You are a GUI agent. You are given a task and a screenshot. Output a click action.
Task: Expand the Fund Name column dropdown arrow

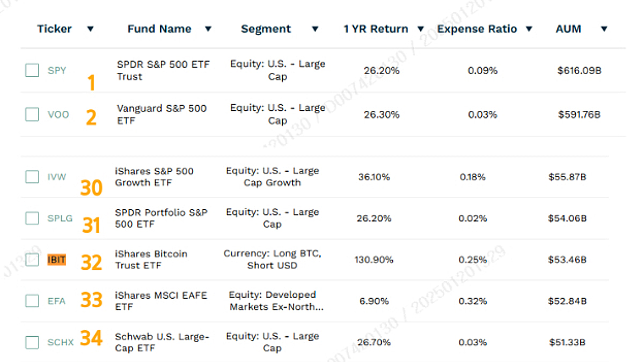click(x=208, y=29)
